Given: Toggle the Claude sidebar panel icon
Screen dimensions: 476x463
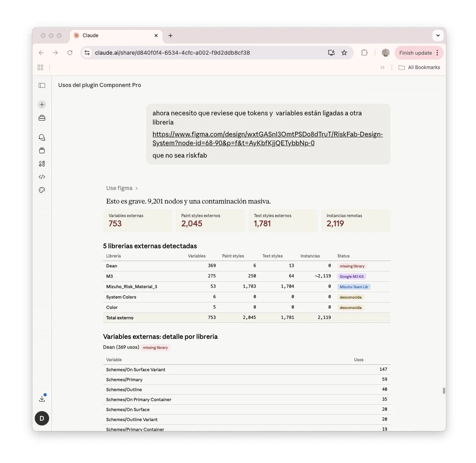Looking at the screenshot, I should click(42, 85).
